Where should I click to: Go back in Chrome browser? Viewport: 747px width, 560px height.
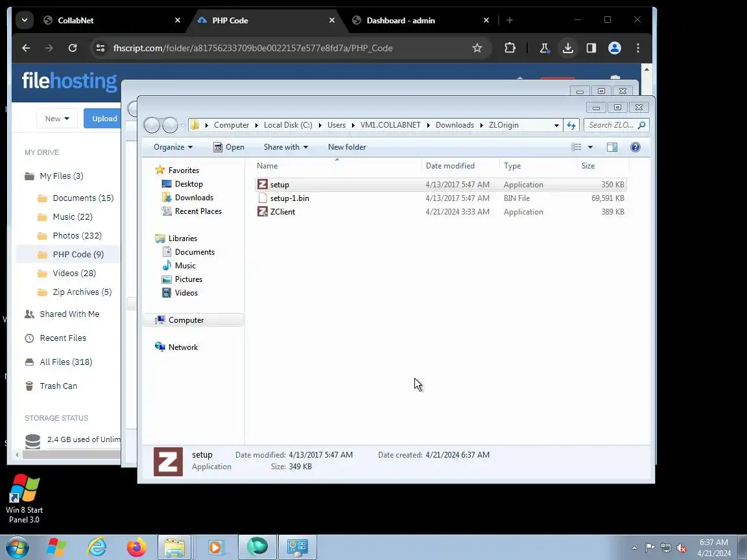tap(26, 47)
